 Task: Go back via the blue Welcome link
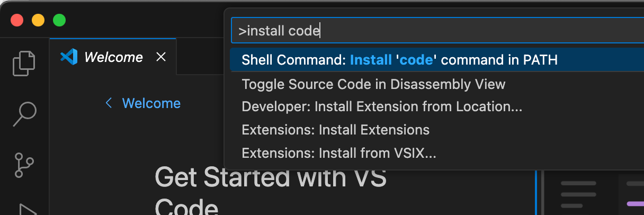pyautogui.click(x=151, y=103)
